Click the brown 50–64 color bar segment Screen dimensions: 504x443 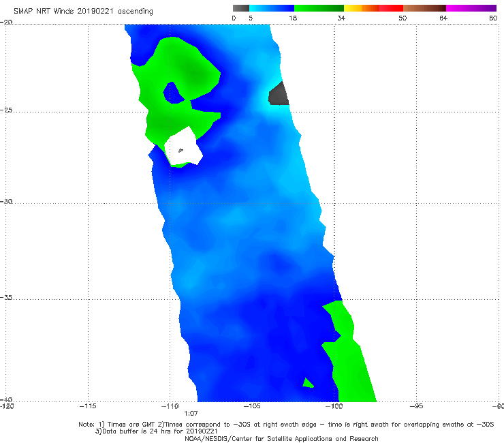coord(424,8)
